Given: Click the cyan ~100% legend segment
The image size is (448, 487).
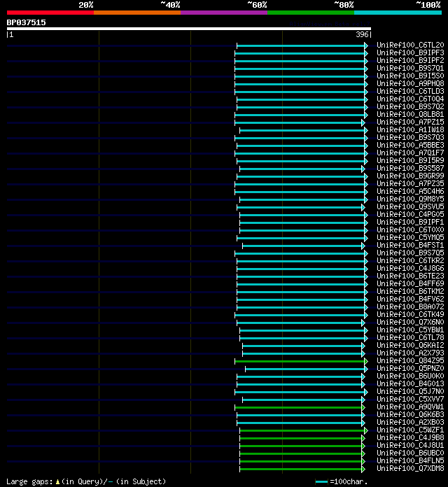Looking at the screenshot, I should (x=398, y=13).
